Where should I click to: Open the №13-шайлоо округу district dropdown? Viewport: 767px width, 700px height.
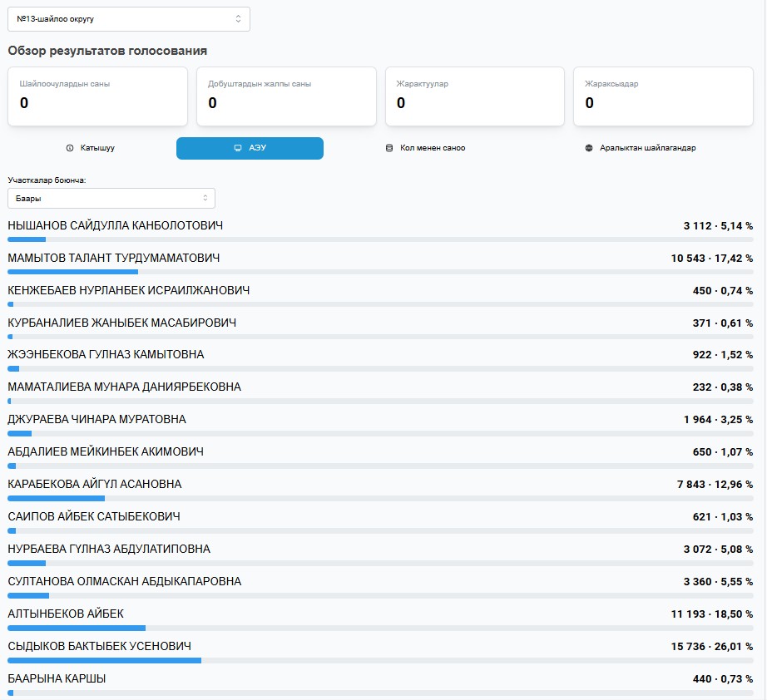128,18
